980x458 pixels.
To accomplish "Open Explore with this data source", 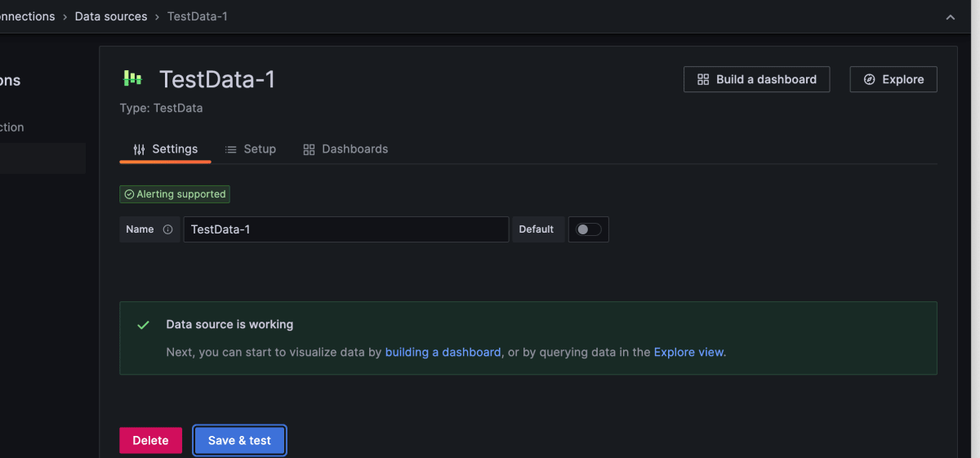I will [x=893, y=79].
